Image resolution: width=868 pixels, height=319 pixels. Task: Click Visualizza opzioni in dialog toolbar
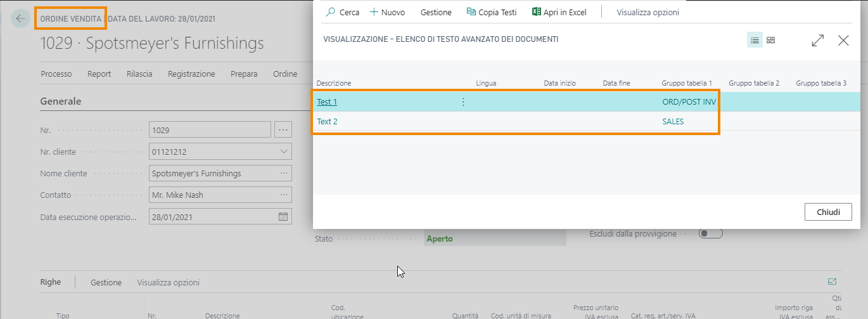[x=648, y=12]
